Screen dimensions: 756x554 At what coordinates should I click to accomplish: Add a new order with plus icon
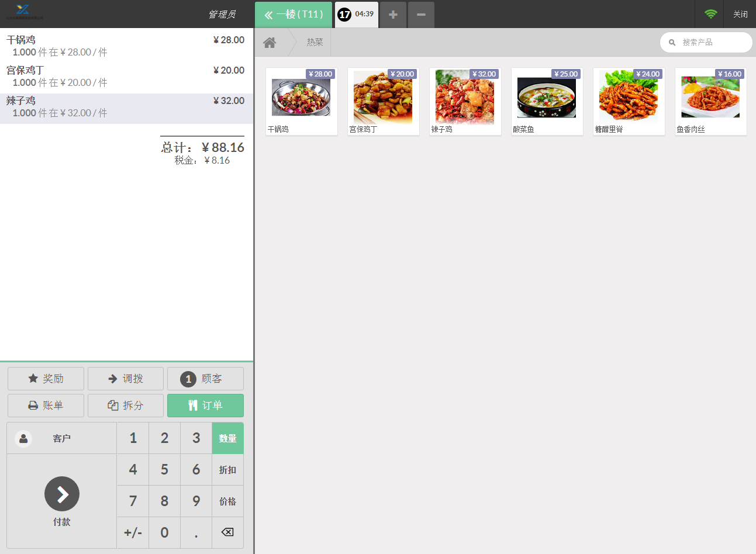393,15
